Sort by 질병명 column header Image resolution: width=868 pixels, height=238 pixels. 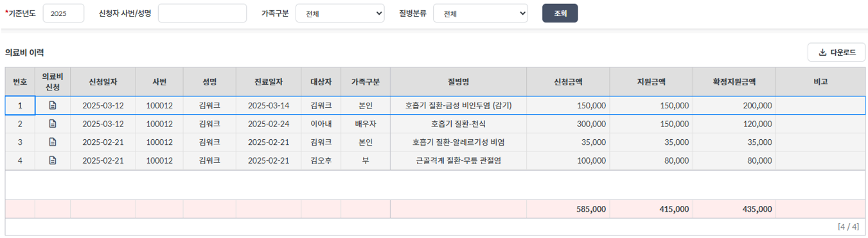[458, 81]
